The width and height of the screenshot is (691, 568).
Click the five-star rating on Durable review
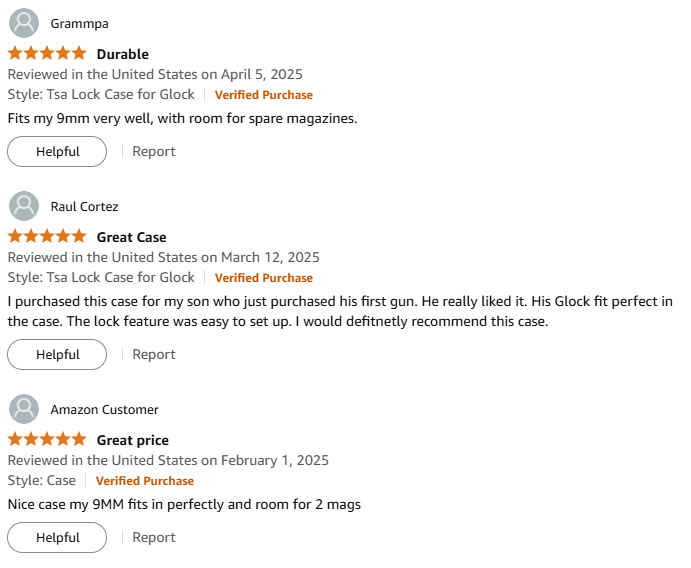point(47,53)
